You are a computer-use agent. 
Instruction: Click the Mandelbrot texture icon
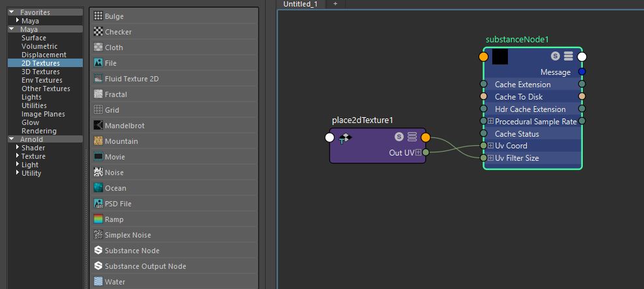click(98, 126)
